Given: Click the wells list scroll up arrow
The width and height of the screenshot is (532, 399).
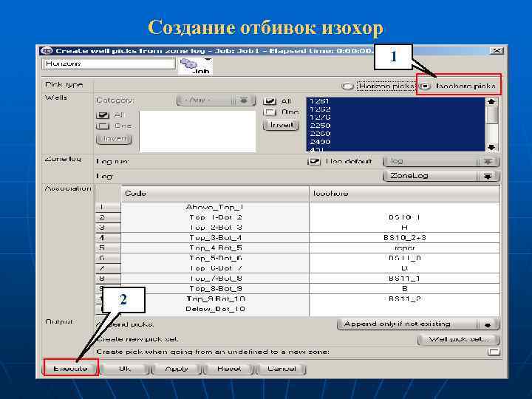Looking at the screenshot, I should click(491, 101).
